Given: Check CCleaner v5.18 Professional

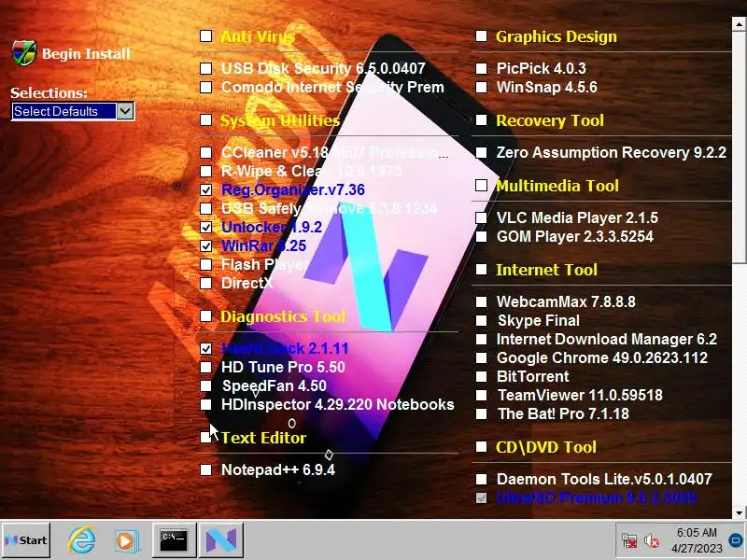Looking at the screenshot, I should tap(205, 152).
